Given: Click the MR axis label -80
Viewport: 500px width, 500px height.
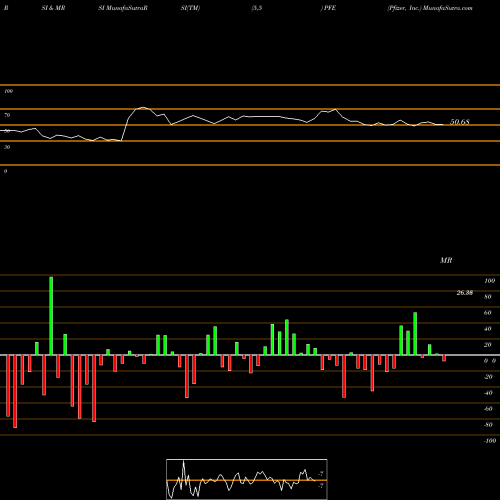Looking at the screenshot, I should (488, 425).
